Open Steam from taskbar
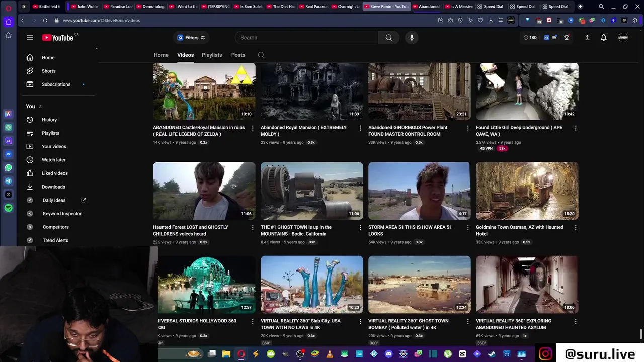 click(x=492, y=354)
